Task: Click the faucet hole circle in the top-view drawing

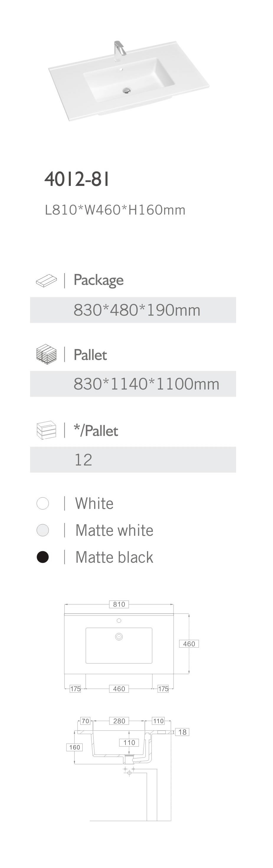Action: 119,620
